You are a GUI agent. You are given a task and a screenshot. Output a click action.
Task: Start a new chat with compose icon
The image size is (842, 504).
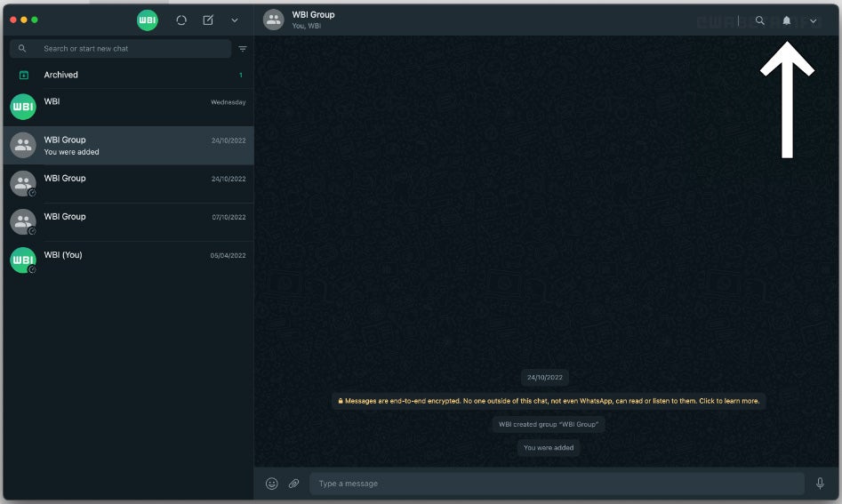208,20
